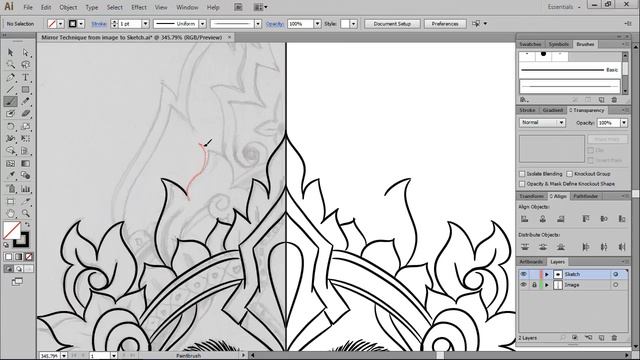The width and height of the screenshot is (640, 360).
Task: Activate the Paintbrush tool
Action: point(11,102)
